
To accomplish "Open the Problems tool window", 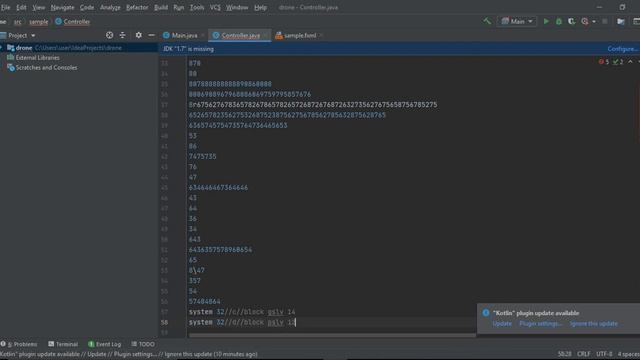I will tap(19, 344).
